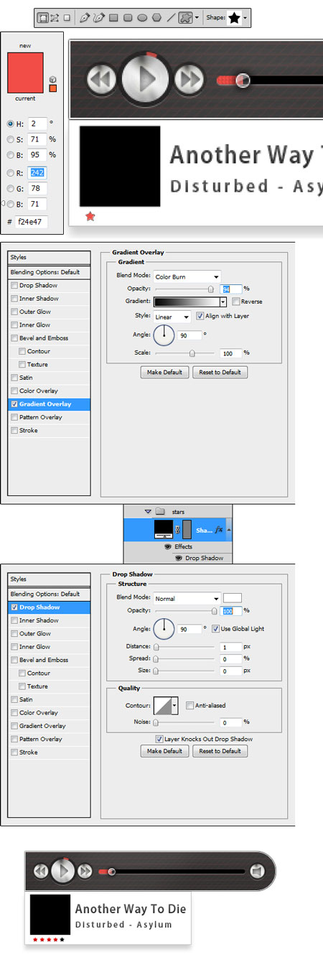Click fast-forward button on large player mockup
Screen dimensions: 323x980
pos(188,79)
